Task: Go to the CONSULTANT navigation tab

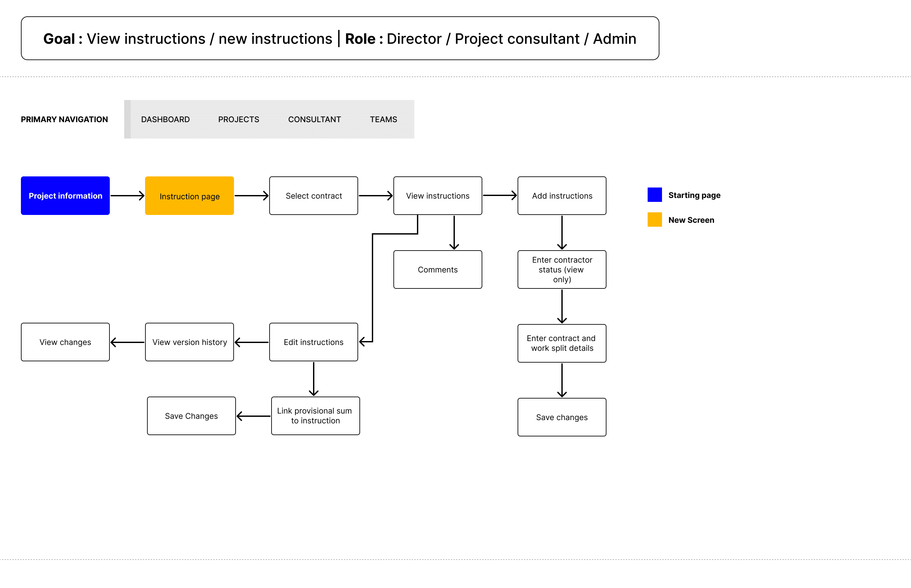Action: click(314, 120)
